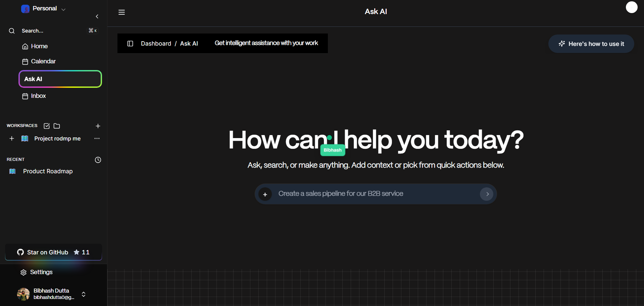Select the Home icon in the sidebar
The width and height of the screenshot is (644, 306).
click(25, 46)
